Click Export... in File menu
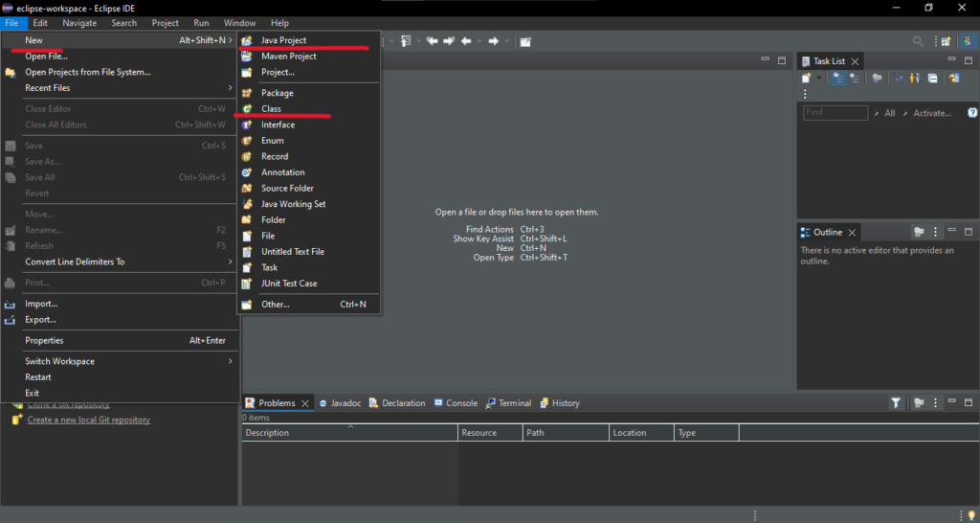Image resolution: width=980 pixels, height=523 pixels. click(x=121, y=319)
